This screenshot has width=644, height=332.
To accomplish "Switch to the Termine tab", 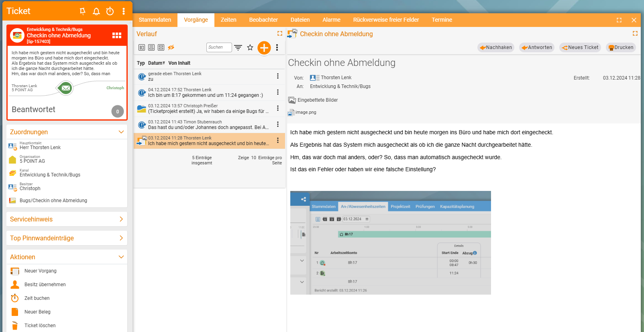I will [x=442, y=20].
